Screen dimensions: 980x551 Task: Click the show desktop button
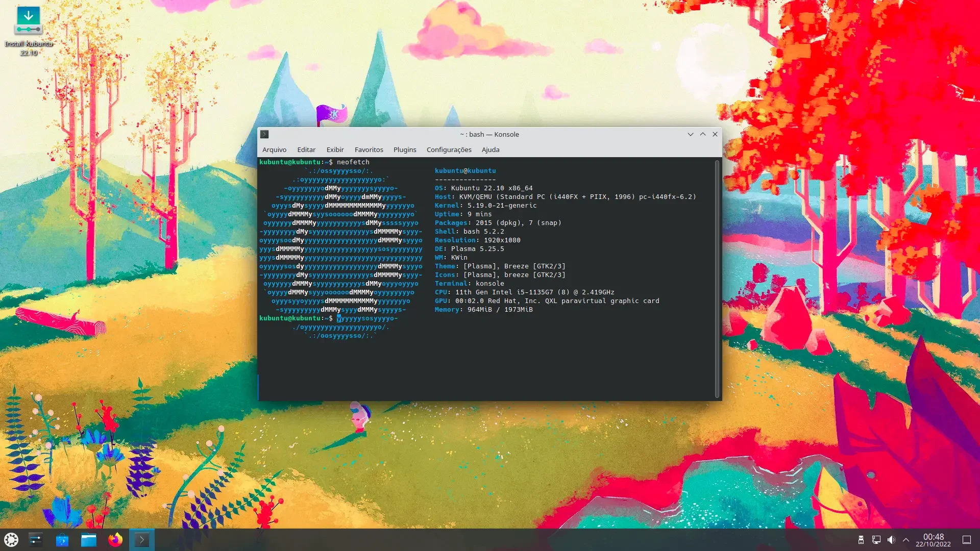(967, 540)
